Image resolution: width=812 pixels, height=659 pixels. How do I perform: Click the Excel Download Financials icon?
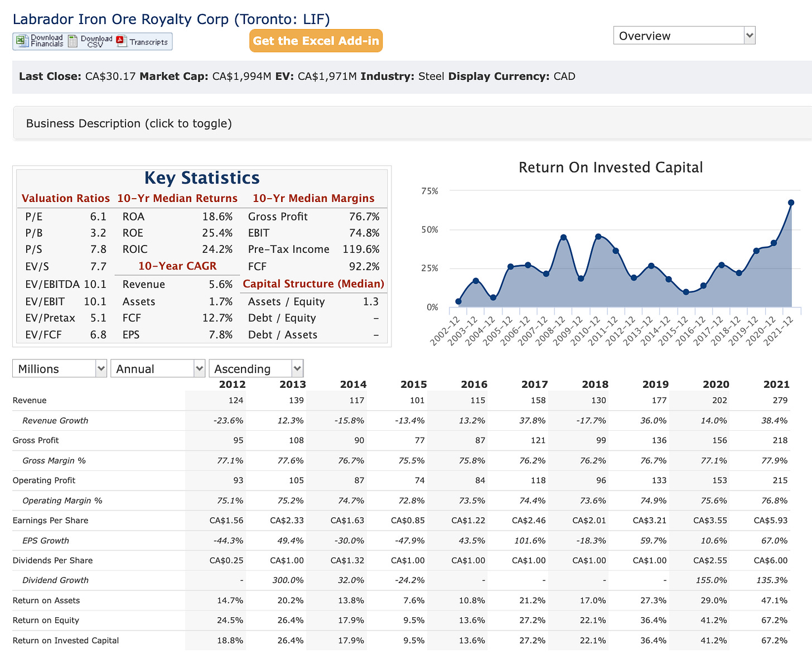point(22,41)
